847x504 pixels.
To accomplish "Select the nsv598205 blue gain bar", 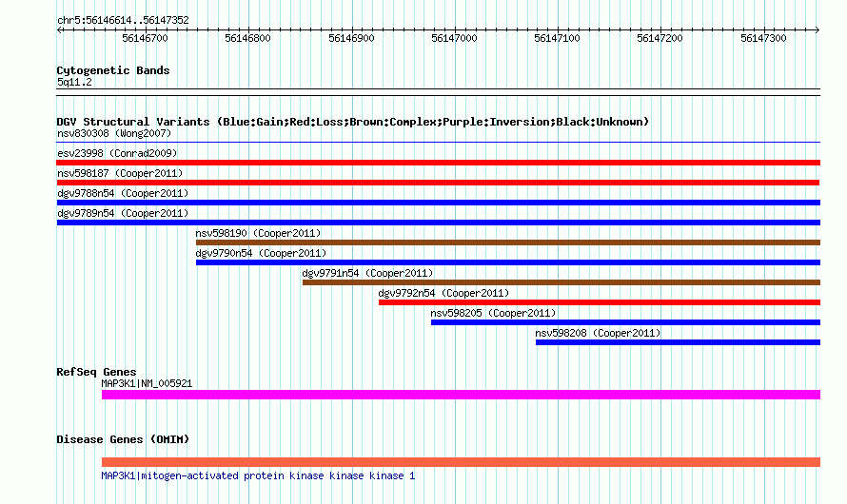I will pos(625,322).
